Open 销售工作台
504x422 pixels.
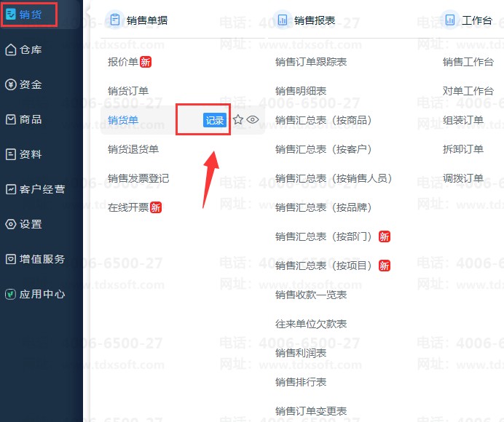tap(468, 62)
